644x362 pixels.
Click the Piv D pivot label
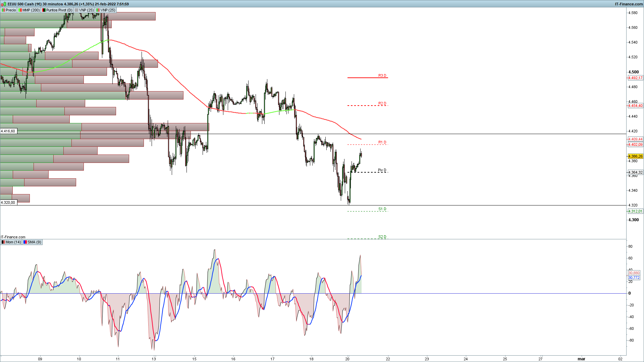tap(382, 170)
